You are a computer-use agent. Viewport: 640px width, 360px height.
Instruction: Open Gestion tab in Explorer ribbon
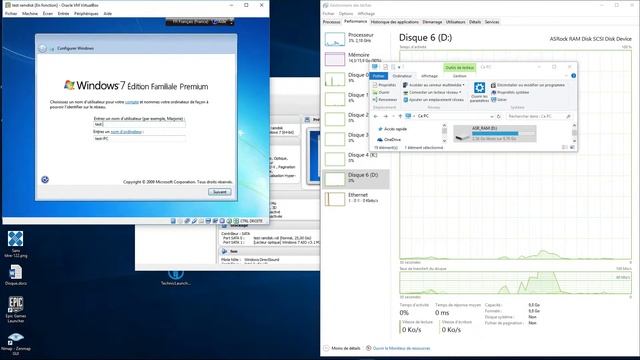(459, 76)
